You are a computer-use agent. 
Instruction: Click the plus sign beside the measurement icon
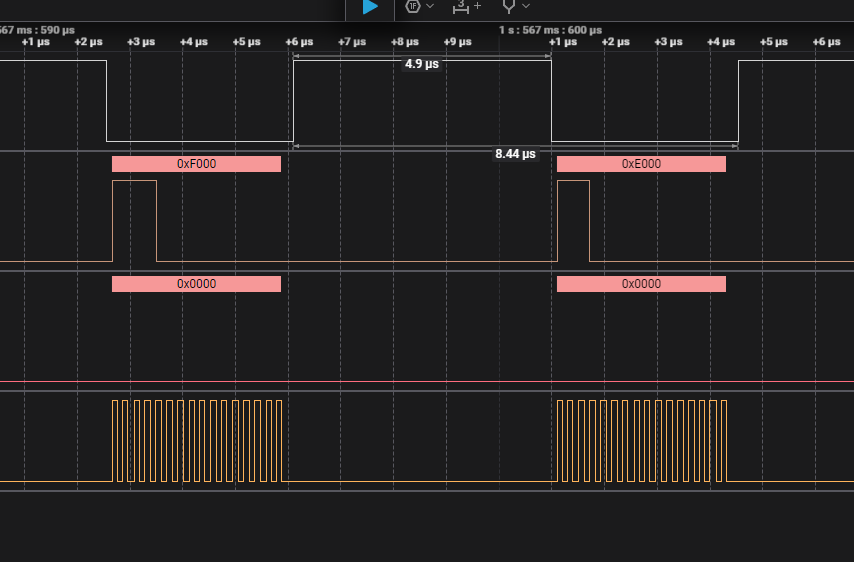coord(477,6)
